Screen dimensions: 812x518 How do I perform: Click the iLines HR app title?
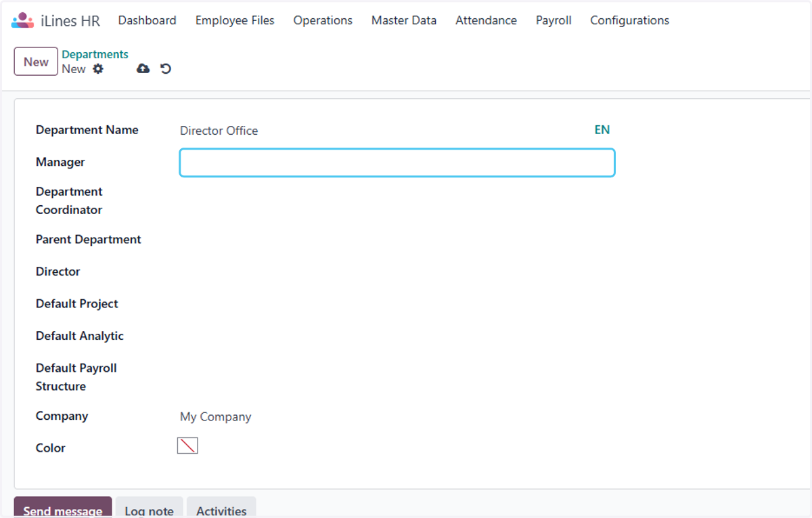tap(70, 21)
